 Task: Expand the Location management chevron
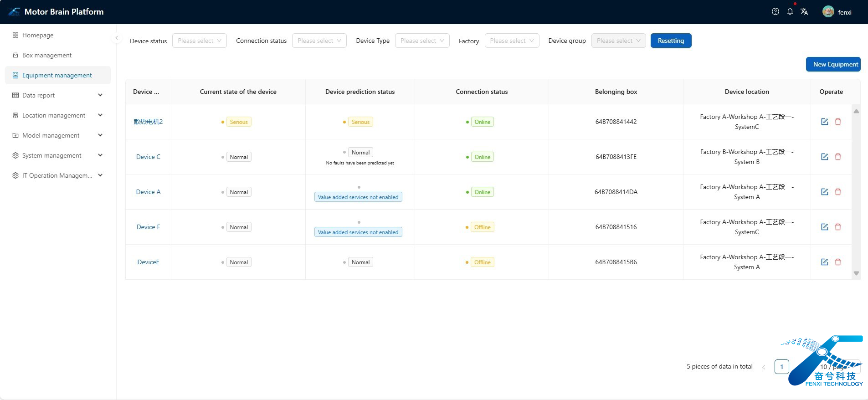tap(100, 115)
